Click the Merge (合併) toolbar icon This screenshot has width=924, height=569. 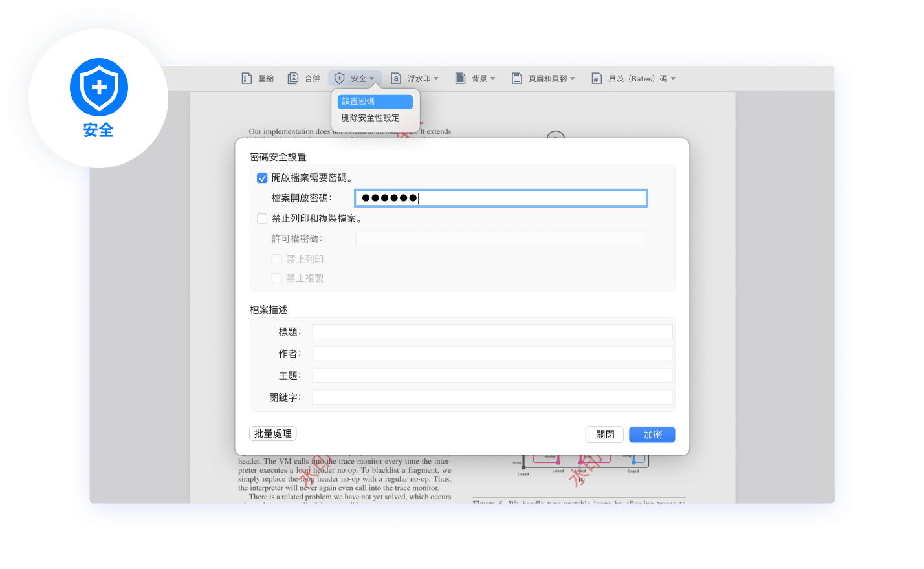click(x=293, y=78)
